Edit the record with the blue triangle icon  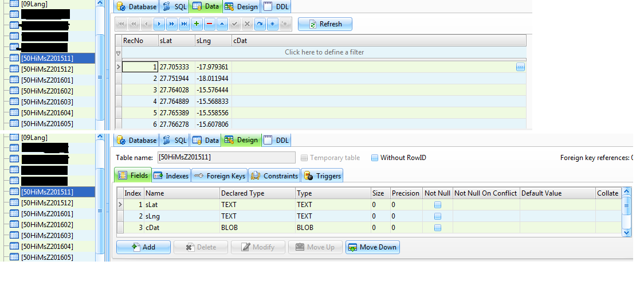pyautogui.click(x=222, y=24)
